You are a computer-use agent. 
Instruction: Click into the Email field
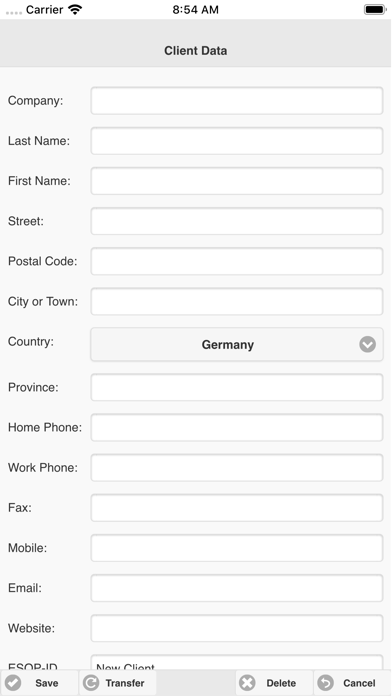pyautogui.click(x=237, y=588)
